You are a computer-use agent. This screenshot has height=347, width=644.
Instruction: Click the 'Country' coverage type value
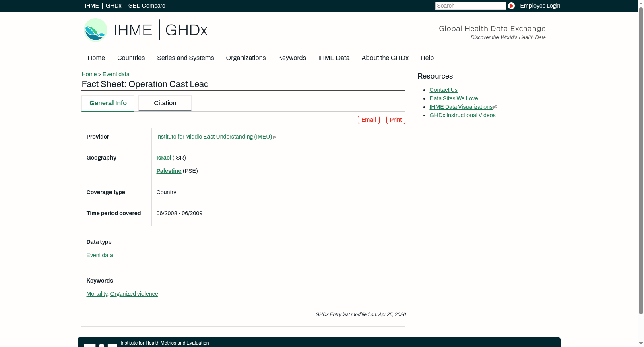click(166, 192)
